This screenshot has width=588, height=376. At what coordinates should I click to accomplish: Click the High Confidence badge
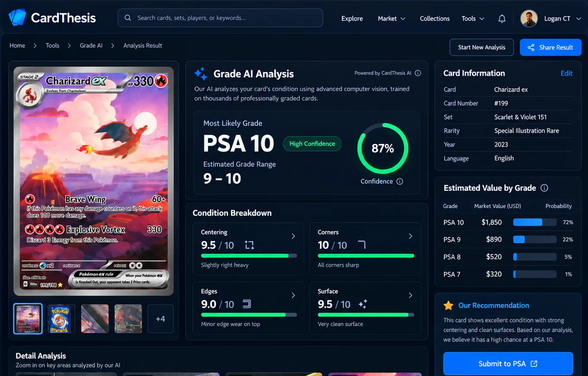click(x=312, y=144)
